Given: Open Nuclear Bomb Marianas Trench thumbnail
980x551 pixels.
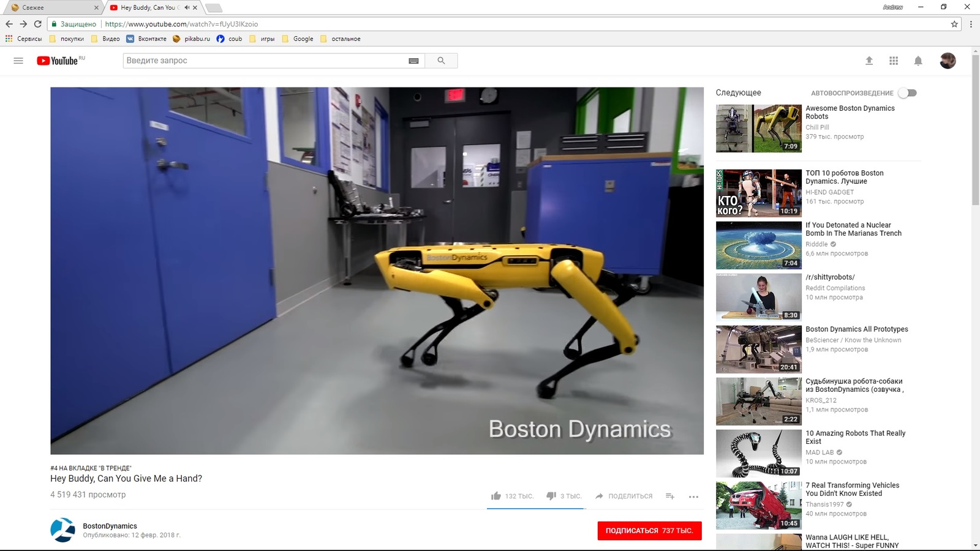Looking at the screenshot, I should tap(759, 245).
